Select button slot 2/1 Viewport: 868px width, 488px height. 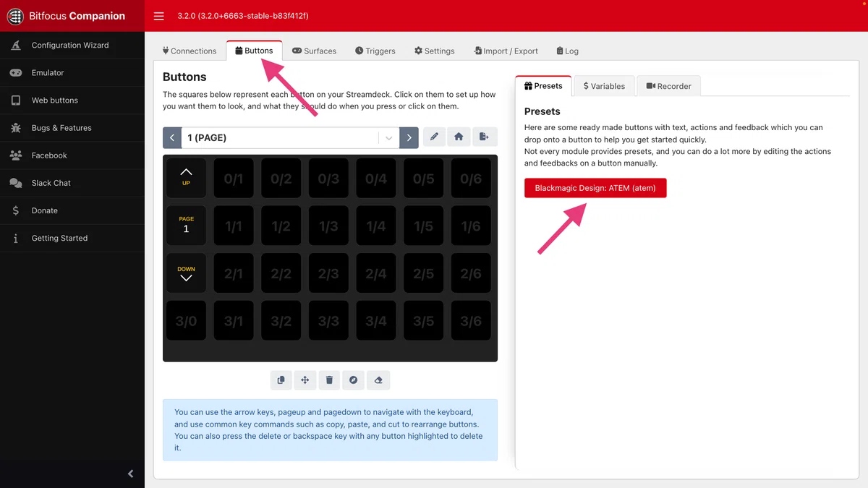234,273
